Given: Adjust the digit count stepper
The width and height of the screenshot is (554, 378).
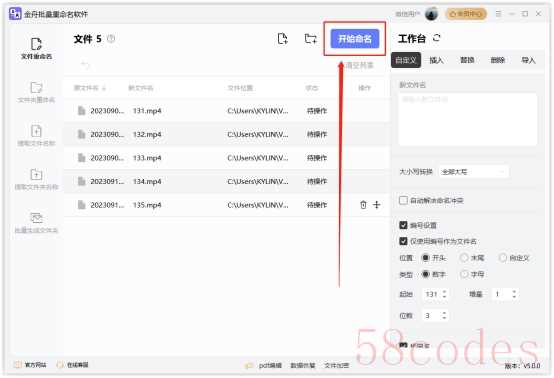Looking at the screenshot, I should 444,315.
